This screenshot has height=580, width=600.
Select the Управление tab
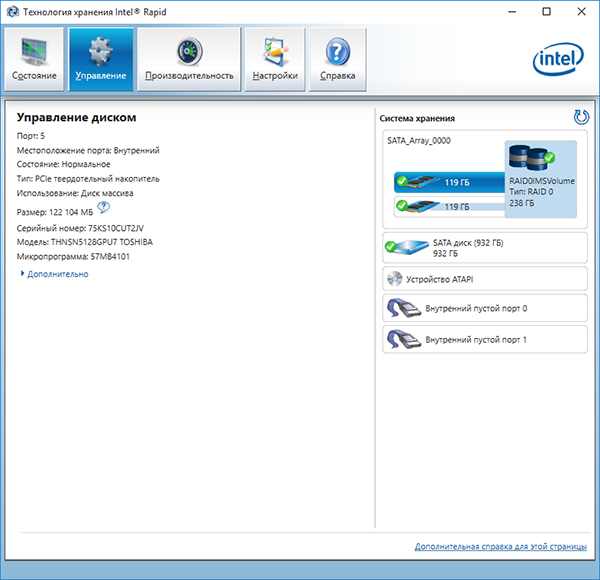point(101,59)
